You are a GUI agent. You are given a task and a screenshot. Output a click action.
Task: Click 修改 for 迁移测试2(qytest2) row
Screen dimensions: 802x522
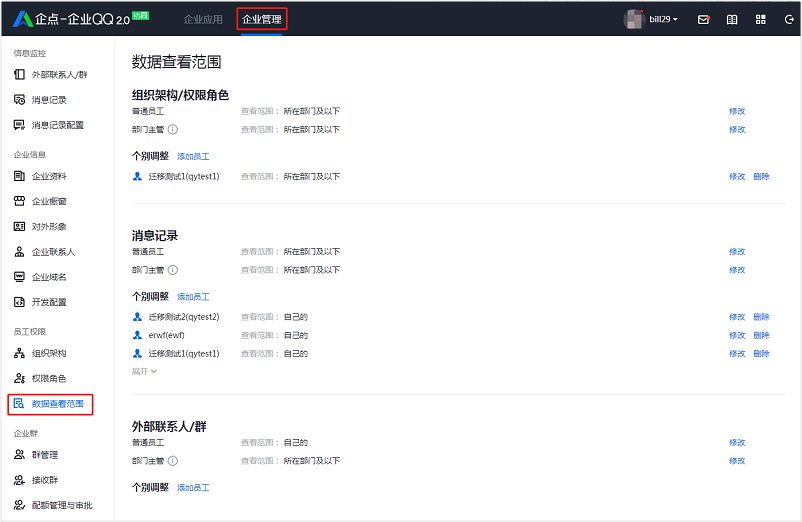737,317
